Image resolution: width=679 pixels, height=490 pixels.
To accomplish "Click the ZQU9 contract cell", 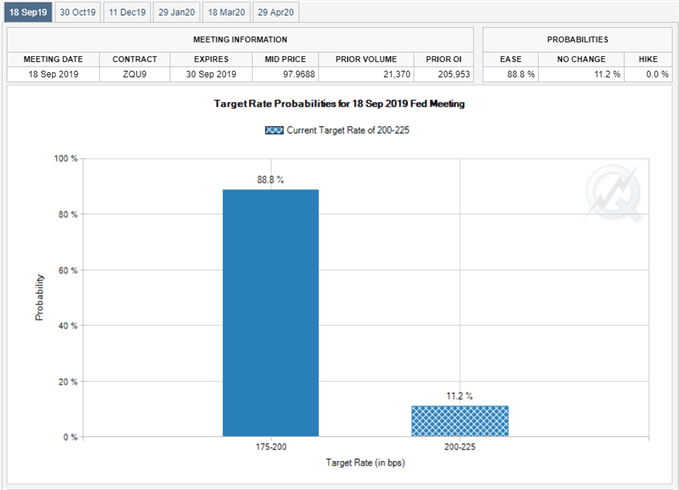I will (134, 74).
